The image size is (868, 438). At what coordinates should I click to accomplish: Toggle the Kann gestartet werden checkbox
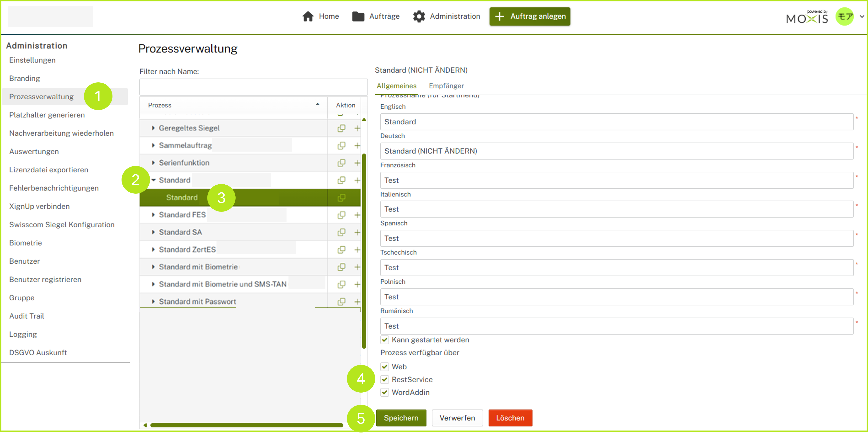pyautogui.click(x=385, y=340)
